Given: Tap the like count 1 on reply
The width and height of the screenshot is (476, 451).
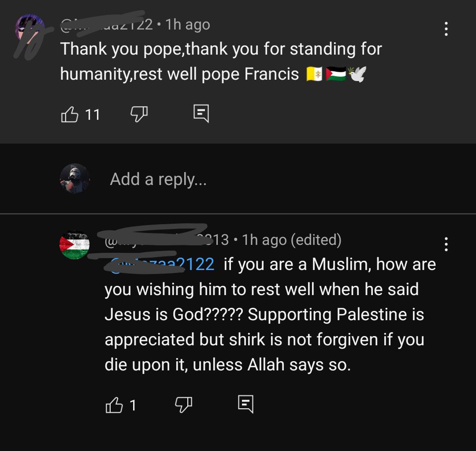Looking at the screenshot, I should pyautogui.click(x=133, y=406).
